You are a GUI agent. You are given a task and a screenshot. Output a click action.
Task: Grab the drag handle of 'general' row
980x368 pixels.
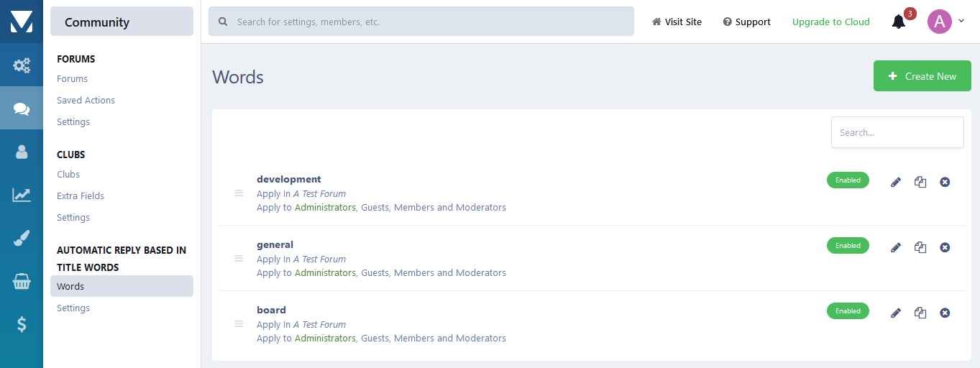point(239,259)
